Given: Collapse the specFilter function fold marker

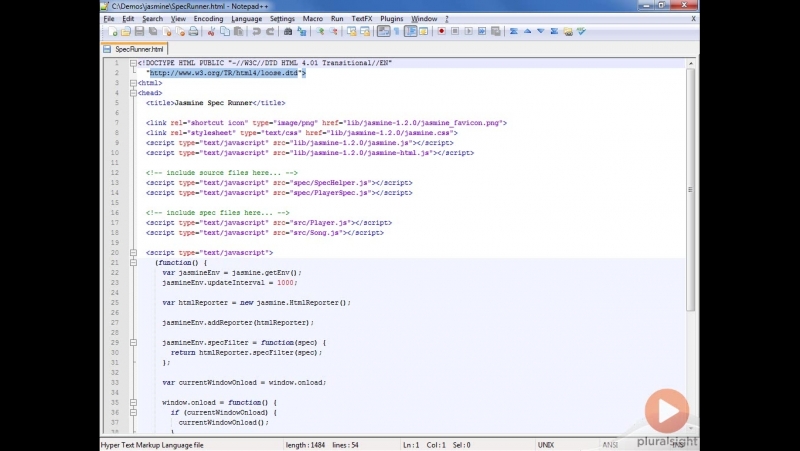Looking at the screenshot, I should (x=133, y=343).
